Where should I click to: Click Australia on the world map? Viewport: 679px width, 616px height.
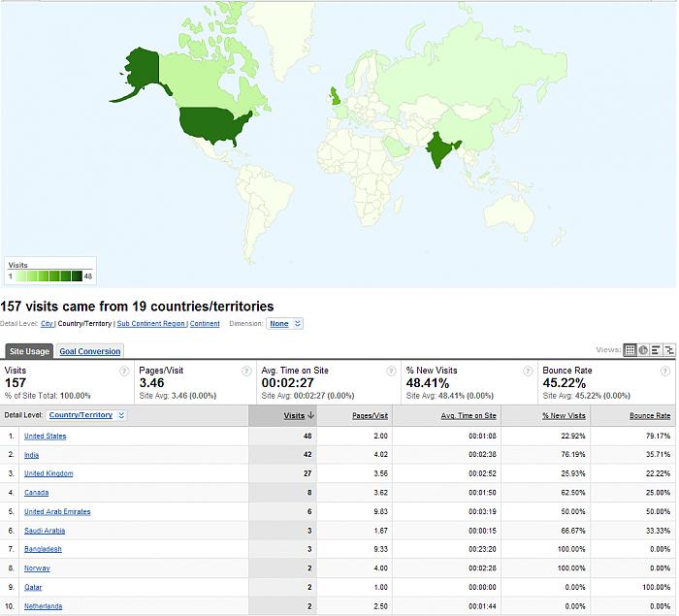(507, 212)
